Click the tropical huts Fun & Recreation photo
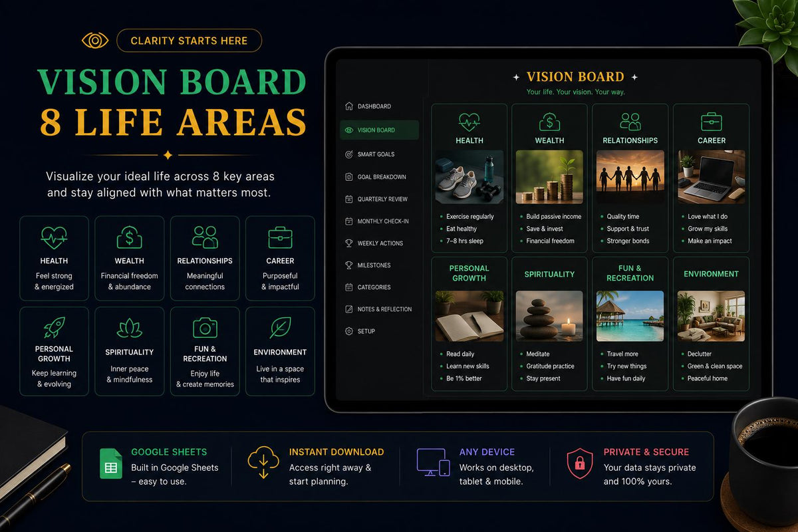Viewport: 798px width, 532px height. click(630, 316)
